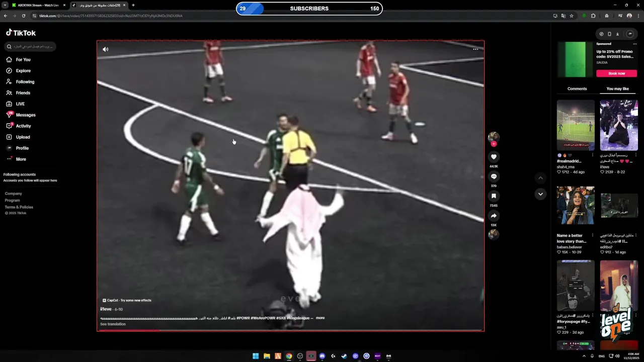Open profile avatar in top pill
The image size is (644, 362).
click(x=630, y=34)
